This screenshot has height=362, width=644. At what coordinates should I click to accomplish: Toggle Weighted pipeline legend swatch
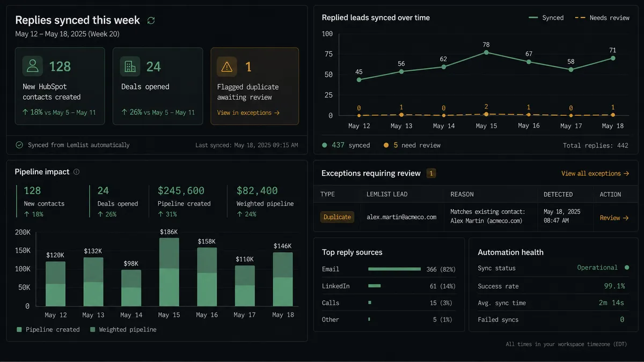click(93, 329)
